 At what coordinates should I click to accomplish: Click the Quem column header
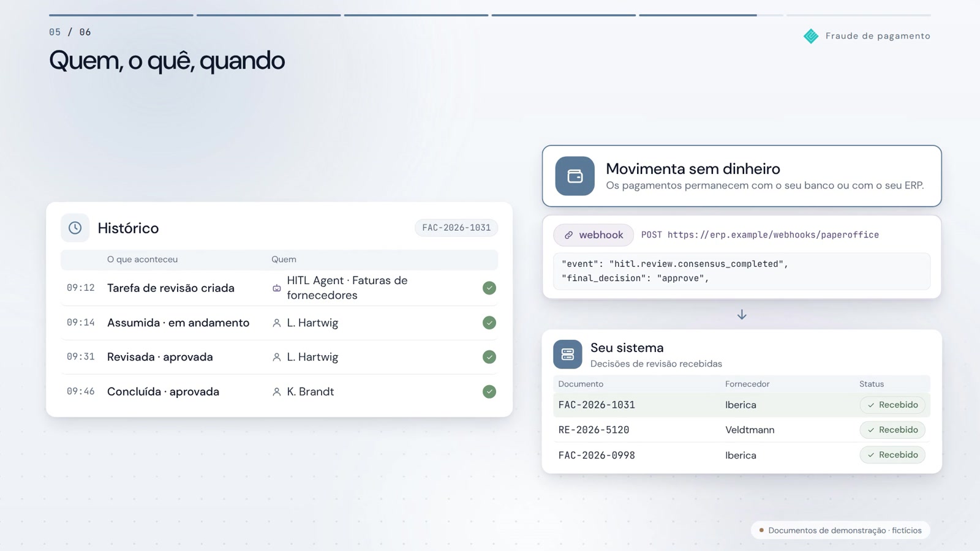284,260
